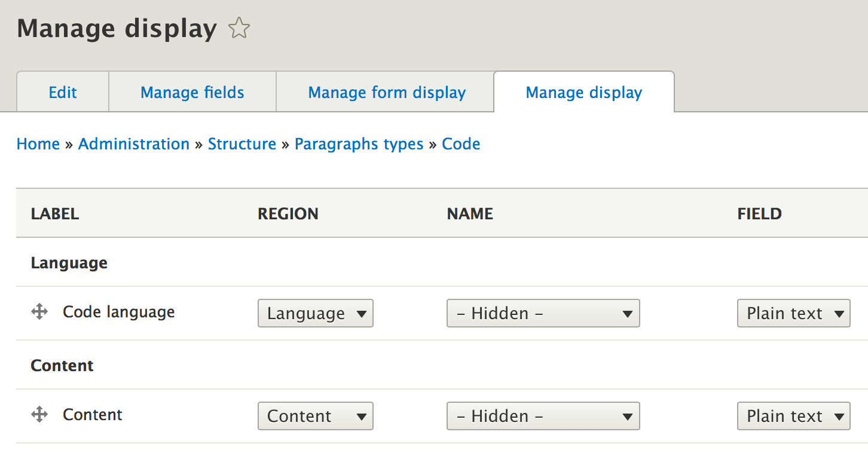
Task: Open the Plain text dropdown for Content row
Action: pos(793,416)
